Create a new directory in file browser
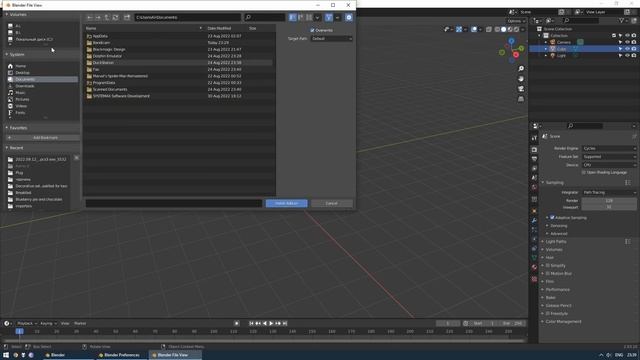The height and width of the screenshot is (360, 640). click(x=127, y=18)
